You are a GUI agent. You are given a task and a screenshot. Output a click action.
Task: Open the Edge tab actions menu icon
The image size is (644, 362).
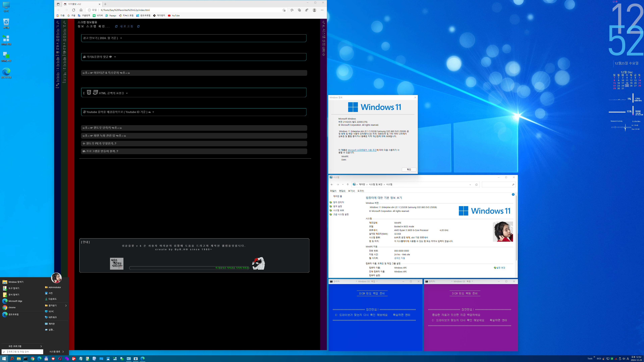(58, 4)
